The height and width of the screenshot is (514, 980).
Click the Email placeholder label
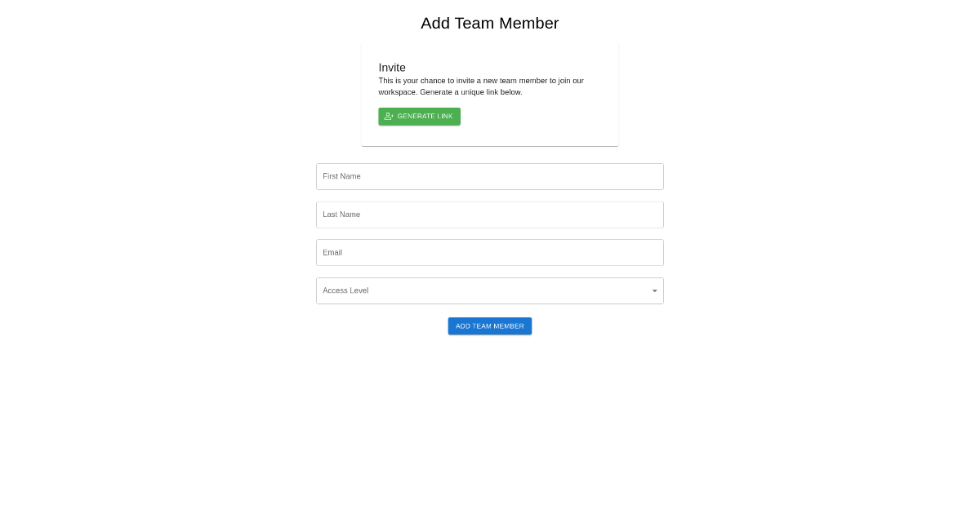coord(332,252)
